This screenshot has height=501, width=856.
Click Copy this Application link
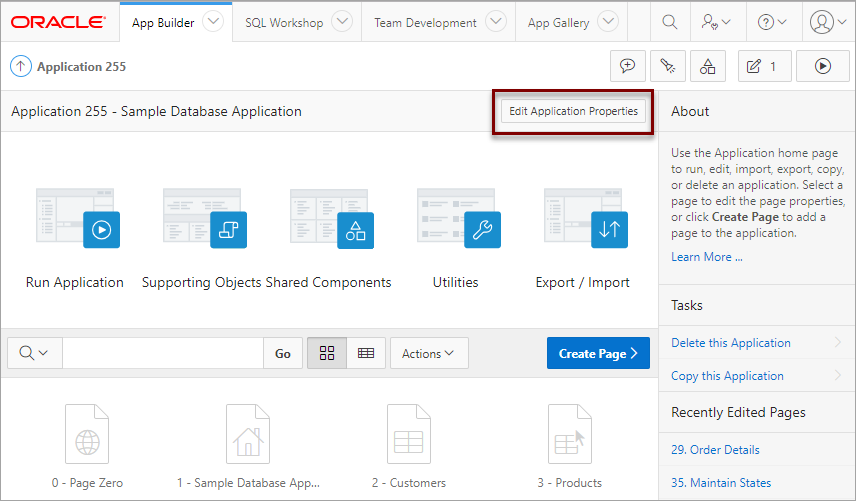coord(727,375)
